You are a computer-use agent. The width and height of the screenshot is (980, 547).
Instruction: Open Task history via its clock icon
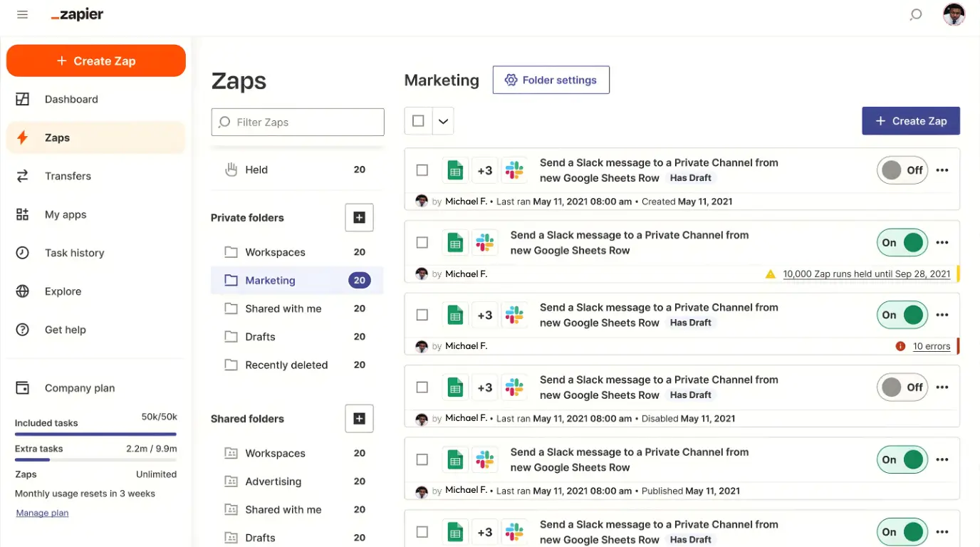pos(21,253)
